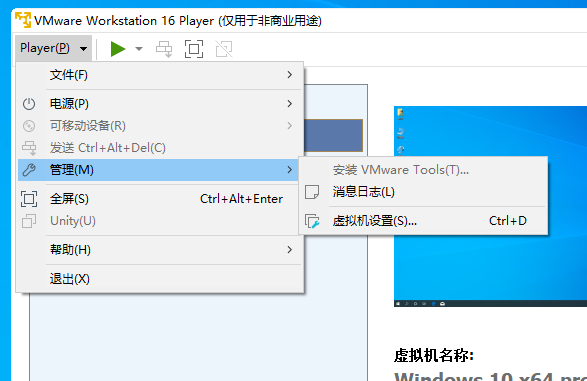The height and width of the screenshot is (381, 587).
Task: Click the 虚拟机名称: label
Action: (x=434, y=355)
